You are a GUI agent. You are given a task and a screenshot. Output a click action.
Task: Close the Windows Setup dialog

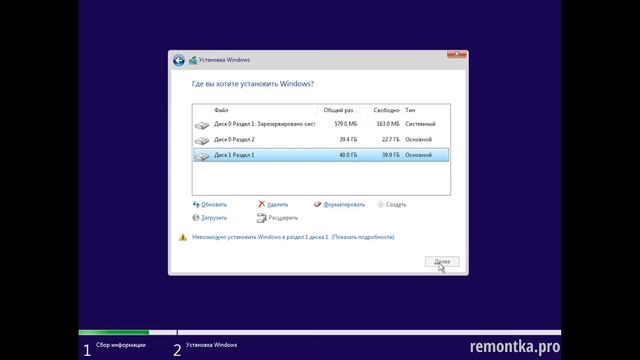pyautogui.click(x=457, y=54)
